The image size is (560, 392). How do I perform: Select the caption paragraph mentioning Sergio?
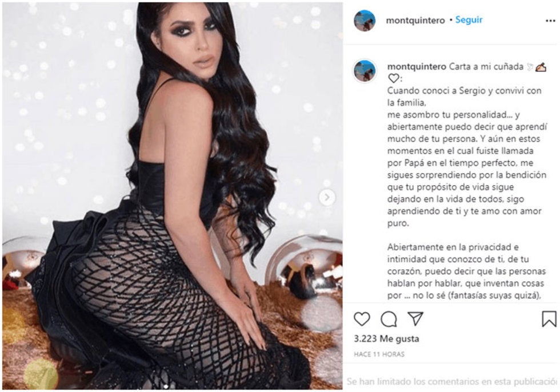pyautogui.click(x=467, y=157)
